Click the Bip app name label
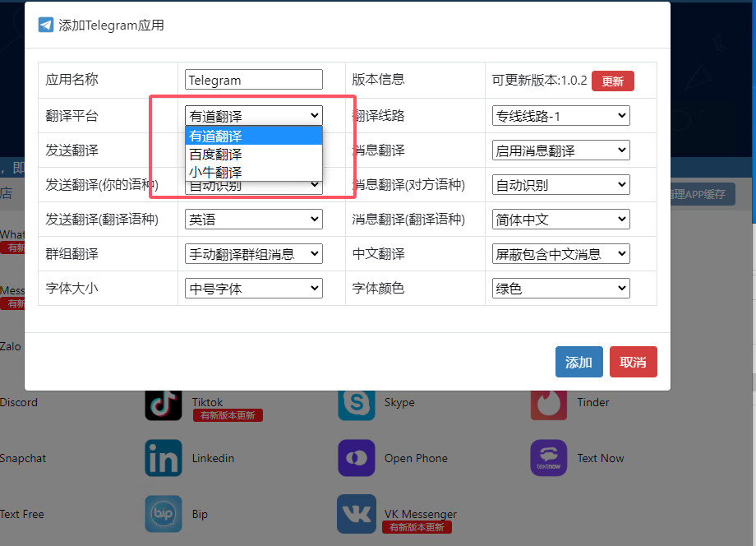This screenshot has width=756, height=546. click(200, 514)
